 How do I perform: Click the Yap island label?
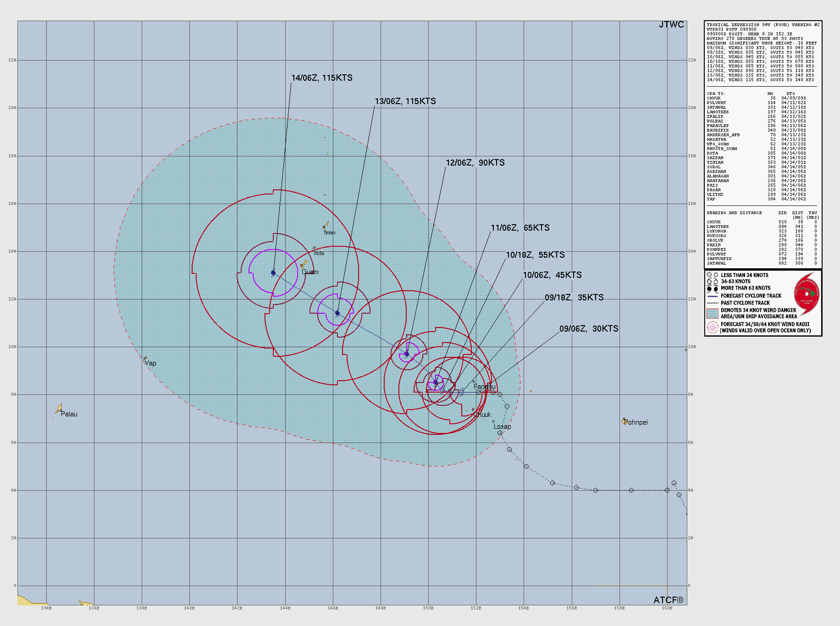[150, 363]
